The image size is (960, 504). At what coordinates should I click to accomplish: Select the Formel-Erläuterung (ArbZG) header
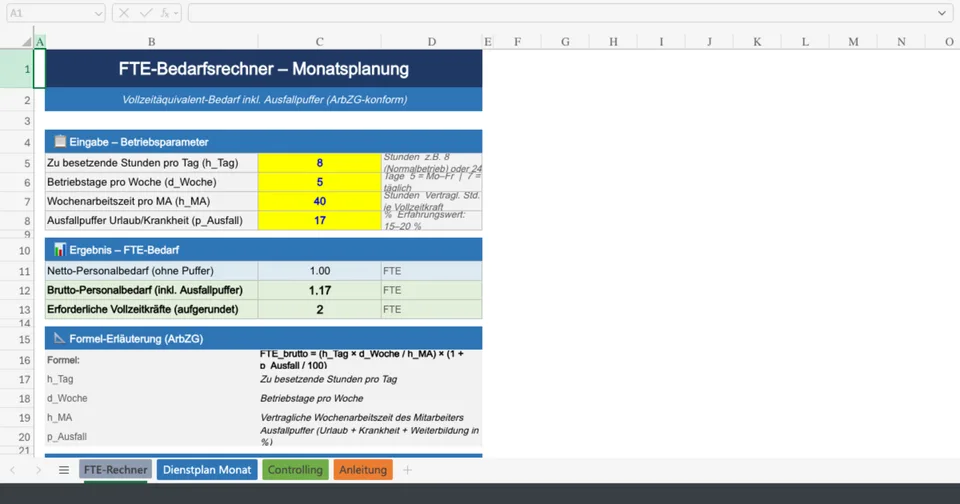coord(263,338)
